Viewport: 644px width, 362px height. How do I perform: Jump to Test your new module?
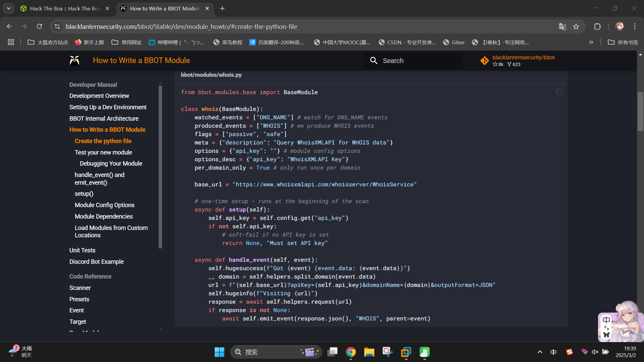pyautogui.click(x=103, y=153)
